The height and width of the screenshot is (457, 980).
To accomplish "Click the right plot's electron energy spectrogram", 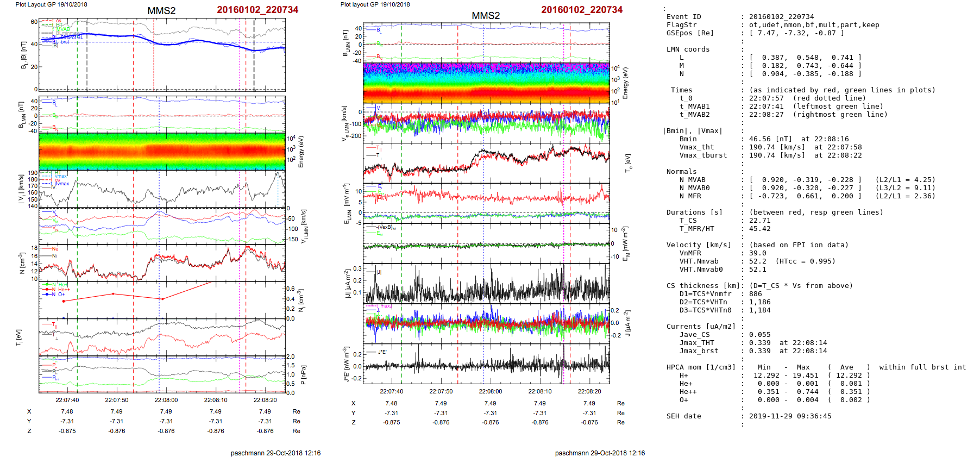I will [x=486, y=83].
